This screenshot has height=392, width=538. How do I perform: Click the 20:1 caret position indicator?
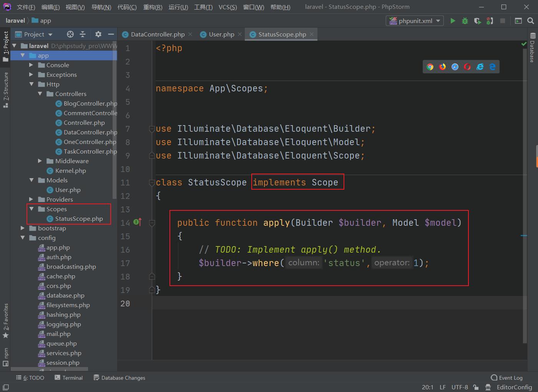[x=428, y=387]
